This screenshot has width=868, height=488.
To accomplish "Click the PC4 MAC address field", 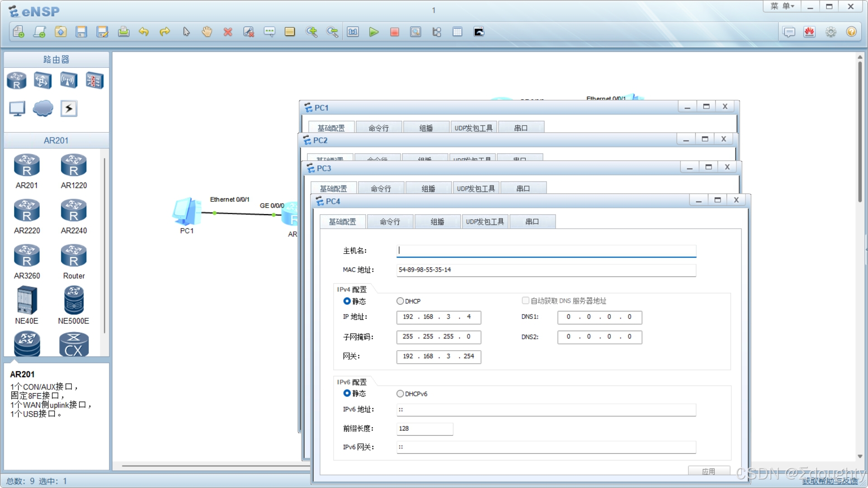I will coord(546,270).
